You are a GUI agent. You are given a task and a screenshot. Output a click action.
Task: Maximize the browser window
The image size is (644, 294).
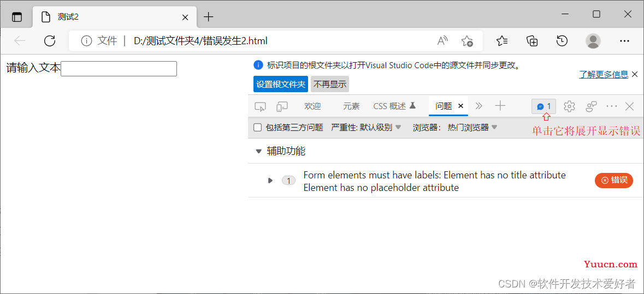(596, 14)
